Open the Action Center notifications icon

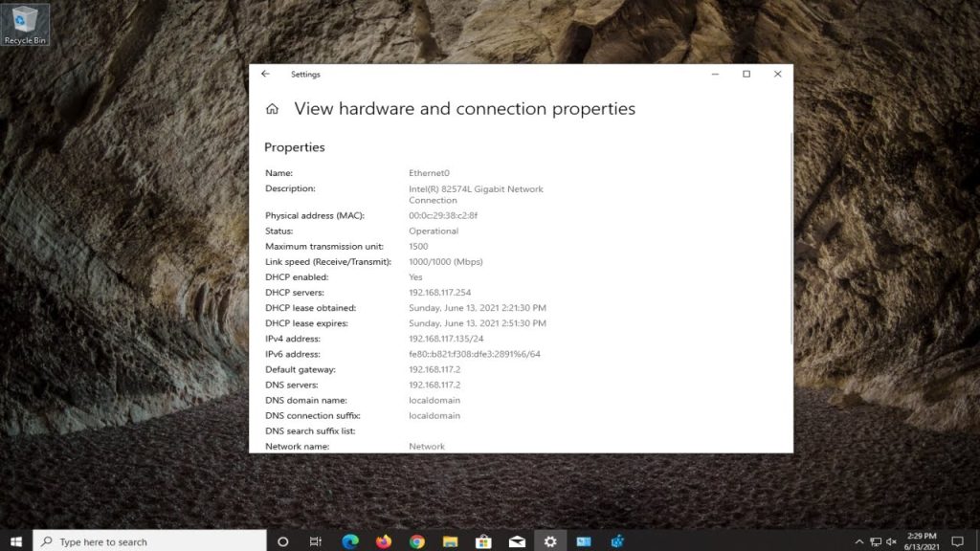(957, 541)
